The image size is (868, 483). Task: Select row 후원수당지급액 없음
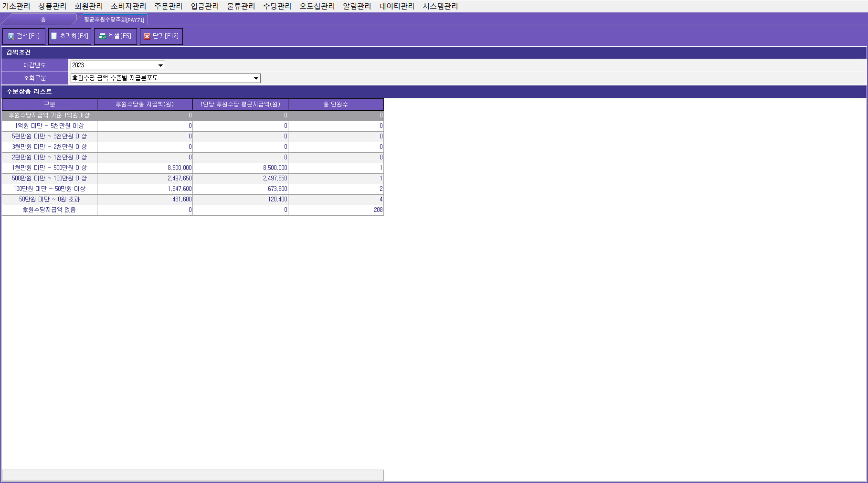[193, 210]
